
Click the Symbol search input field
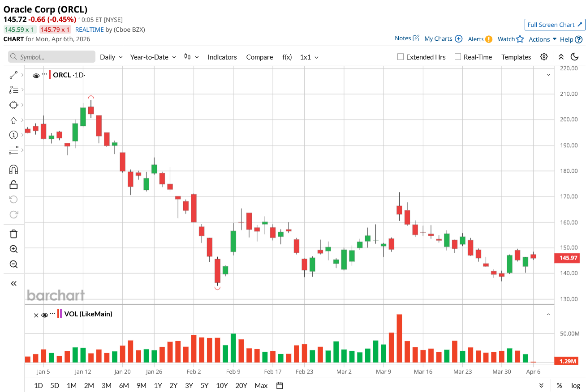[x=52, y=57]
